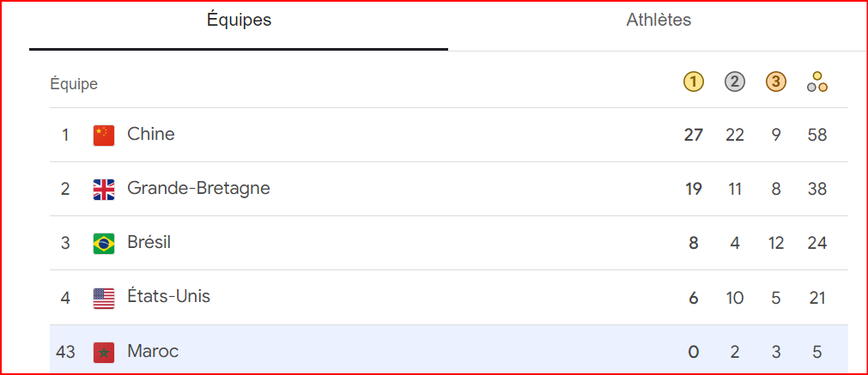Open the Grande-Bretagne team link
The width and height of the screenshot is (868, 375).
coord(198,188)
